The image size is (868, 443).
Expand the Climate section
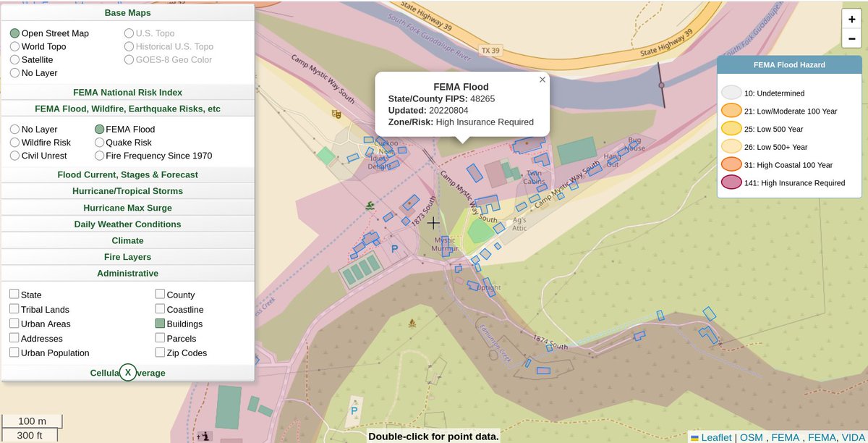[x=127, y=240]
